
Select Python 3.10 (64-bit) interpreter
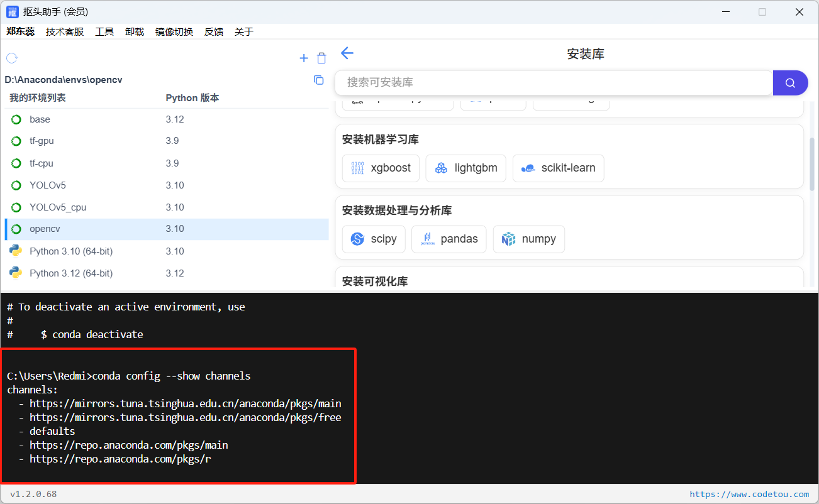point(167,251)
